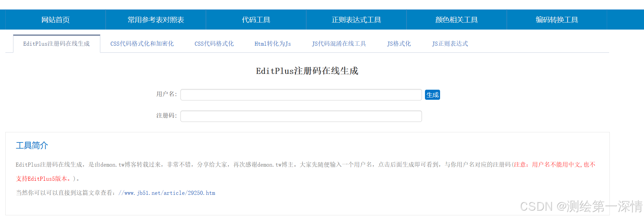Click the 生成 button
The width and height of the screenshot is (644, 217).
click(432, 95)
